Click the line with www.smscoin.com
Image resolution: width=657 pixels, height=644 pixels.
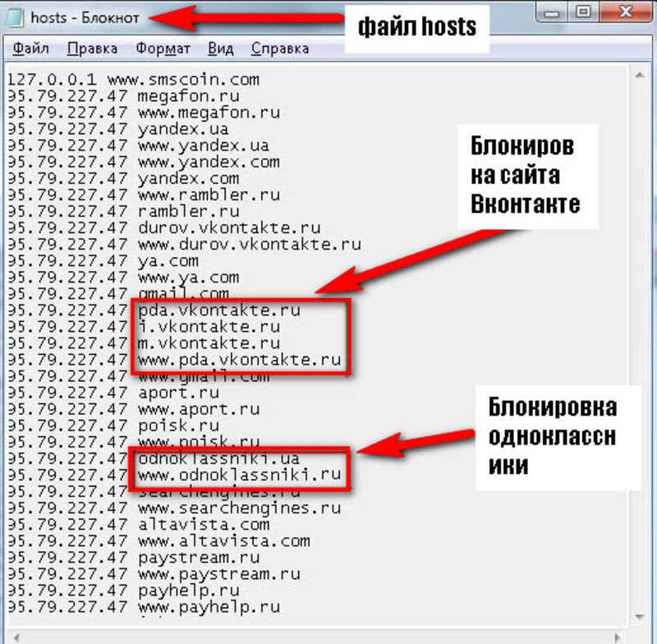pos(134,80)
